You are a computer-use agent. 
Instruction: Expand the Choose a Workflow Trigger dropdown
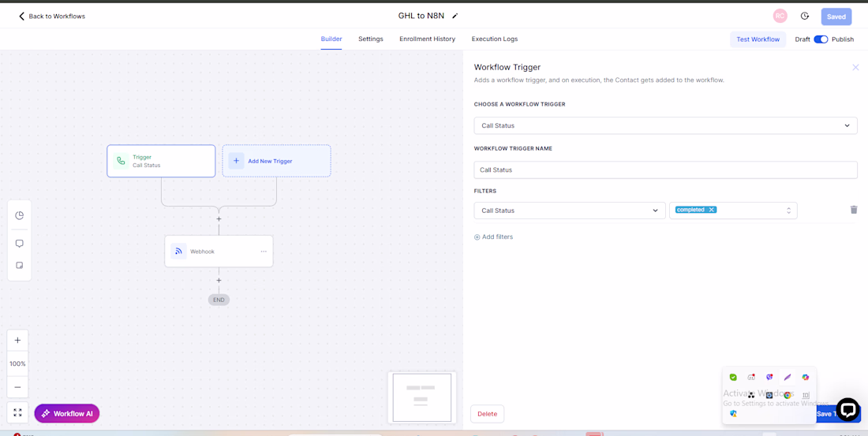tap(665, 125)
